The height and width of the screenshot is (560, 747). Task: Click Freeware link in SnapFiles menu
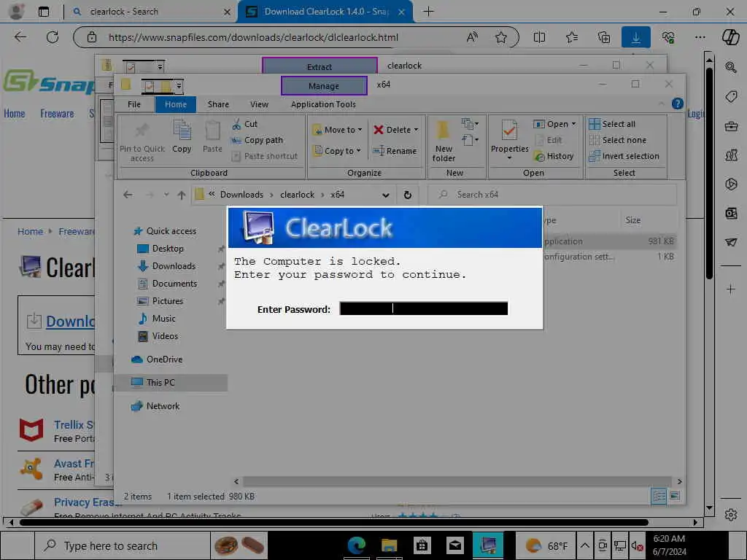[x=57, y=113]
